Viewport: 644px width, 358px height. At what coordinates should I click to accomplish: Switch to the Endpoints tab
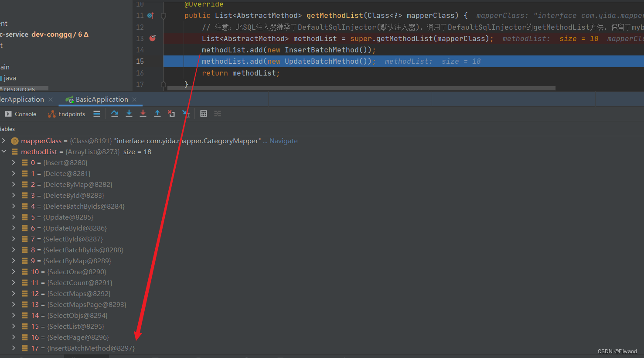tap(67, 114)
